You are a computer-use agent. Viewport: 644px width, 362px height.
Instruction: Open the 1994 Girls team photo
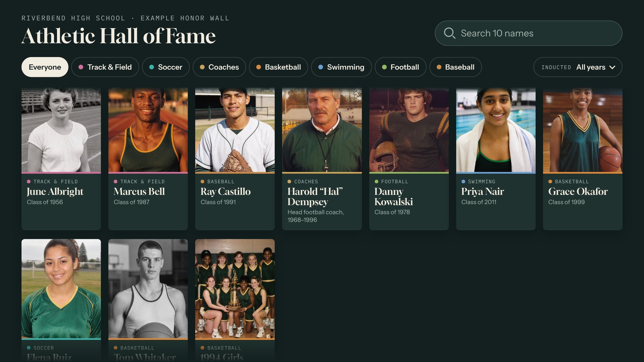click(235, 289)
